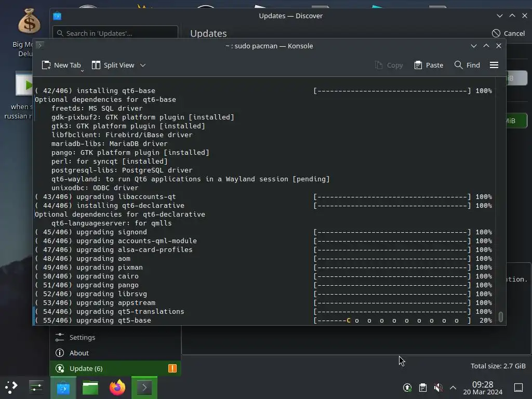Select the video file desktop icon
Screen dimensions: 532x399
coord(24,84)
